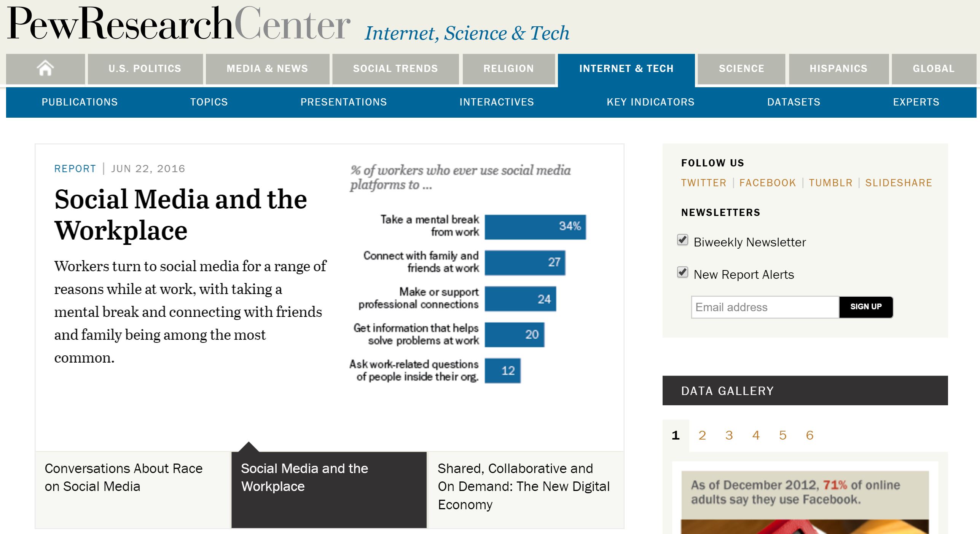
Task: Click the Pew Research Center logo
Action: point(178,24)
